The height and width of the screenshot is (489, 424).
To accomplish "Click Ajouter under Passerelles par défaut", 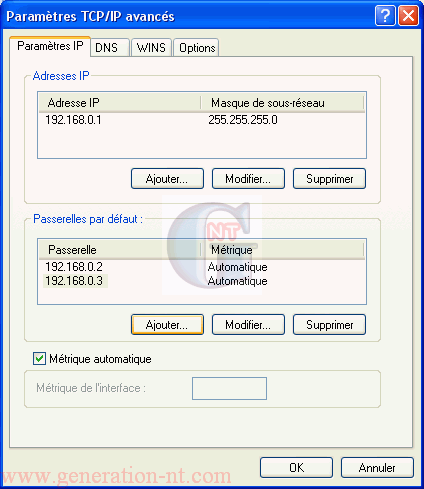I will point(167,325).
